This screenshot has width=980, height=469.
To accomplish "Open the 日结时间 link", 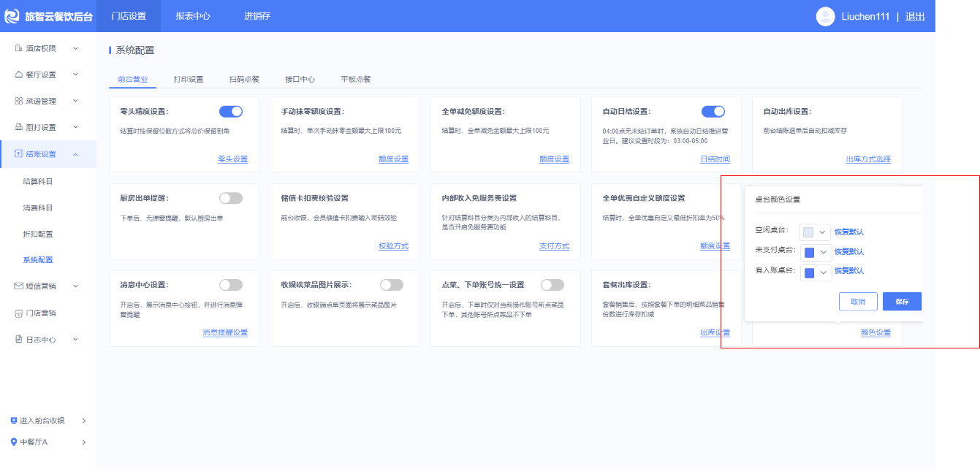I will point(715,159).
